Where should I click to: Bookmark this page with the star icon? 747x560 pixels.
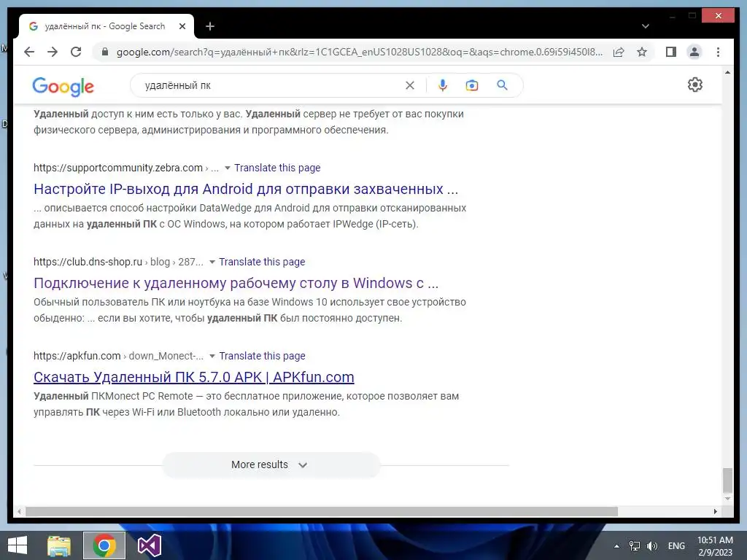(642, 52)
